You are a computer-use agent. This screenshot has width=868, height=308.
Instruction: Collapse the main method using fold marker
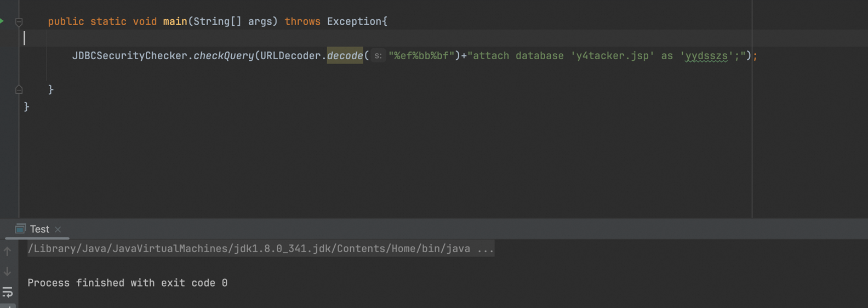(19, 22)
